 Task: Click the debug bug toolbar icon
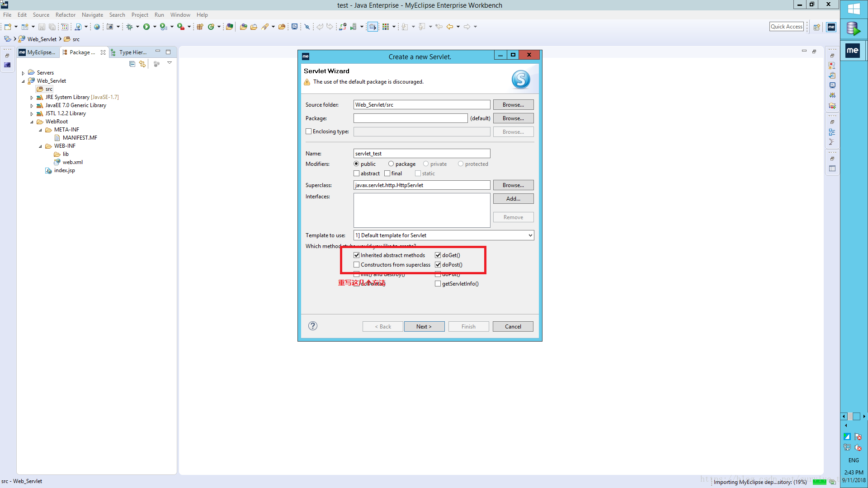[x=130, y=27]
